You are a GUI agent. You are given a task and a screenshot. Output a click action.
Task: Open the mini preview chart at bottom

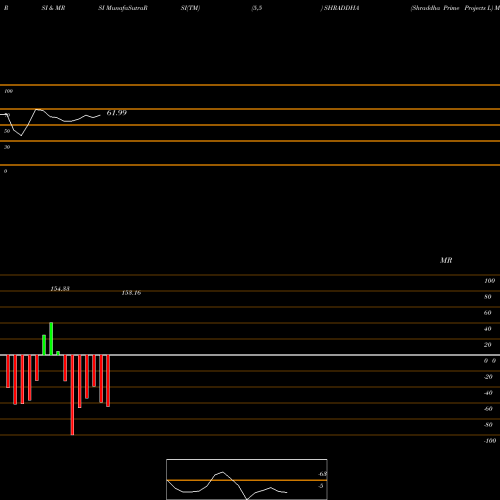[x=247, y=479]
